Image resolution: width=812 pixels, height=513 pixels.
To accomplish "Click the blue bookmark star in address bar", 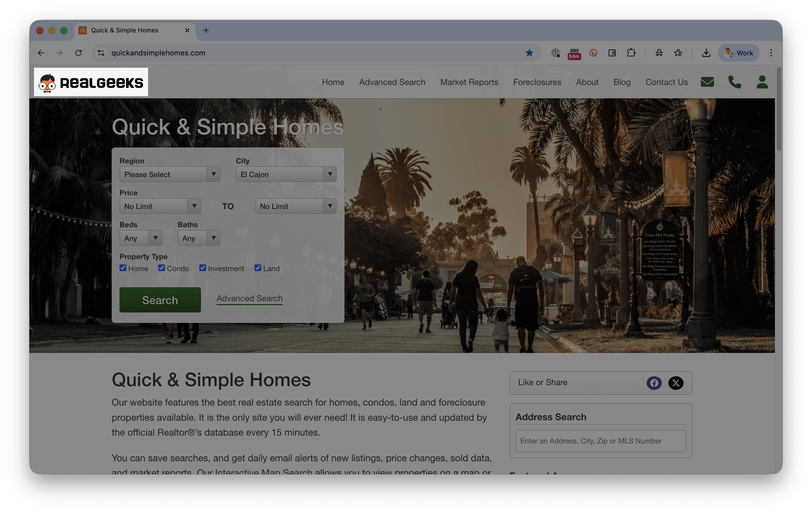I will pyautogui.click(x=529, y=53).
